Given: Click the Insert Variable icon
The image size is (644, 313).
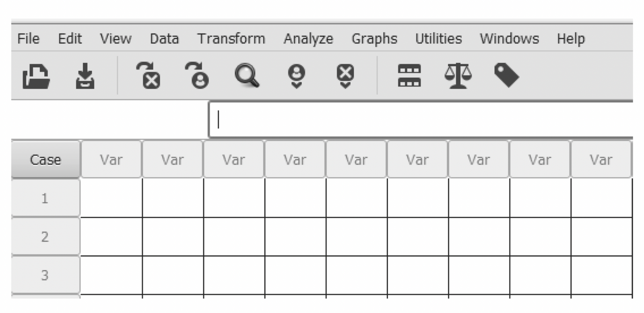Looking at the screenshot, I should (345, 76).
